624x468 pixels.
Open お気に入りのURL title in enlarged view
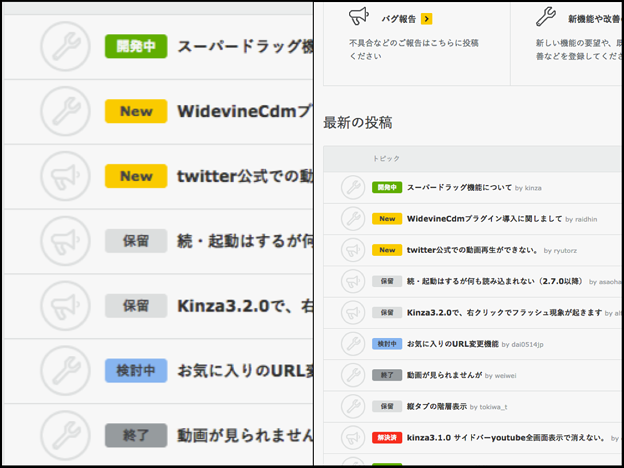(x=245, y=371)
